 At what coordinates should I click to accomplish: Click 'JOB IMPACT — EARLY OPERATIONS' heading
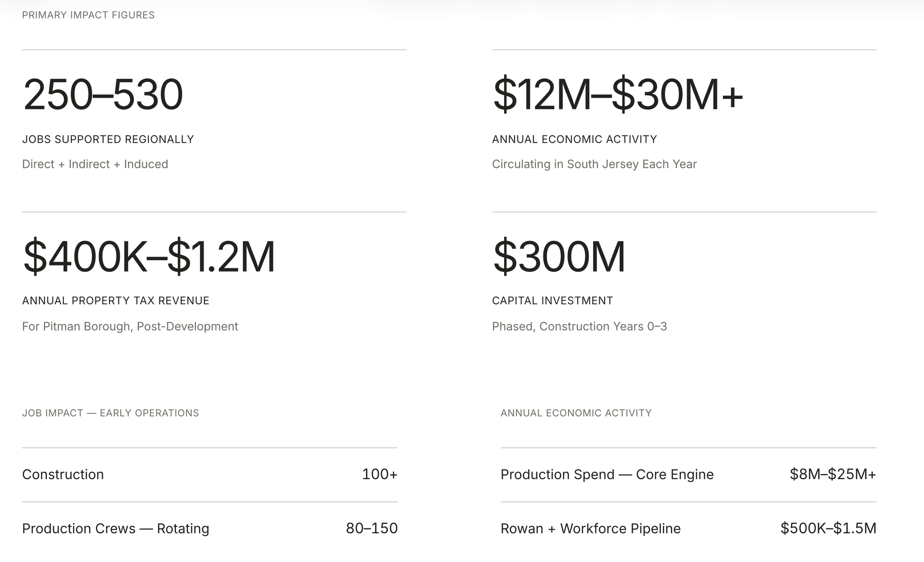click(x=111, y=413)
